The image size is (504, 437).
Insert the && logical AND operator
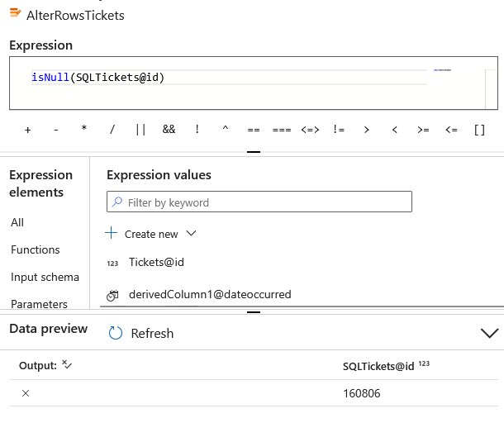(x=169, y=130)
